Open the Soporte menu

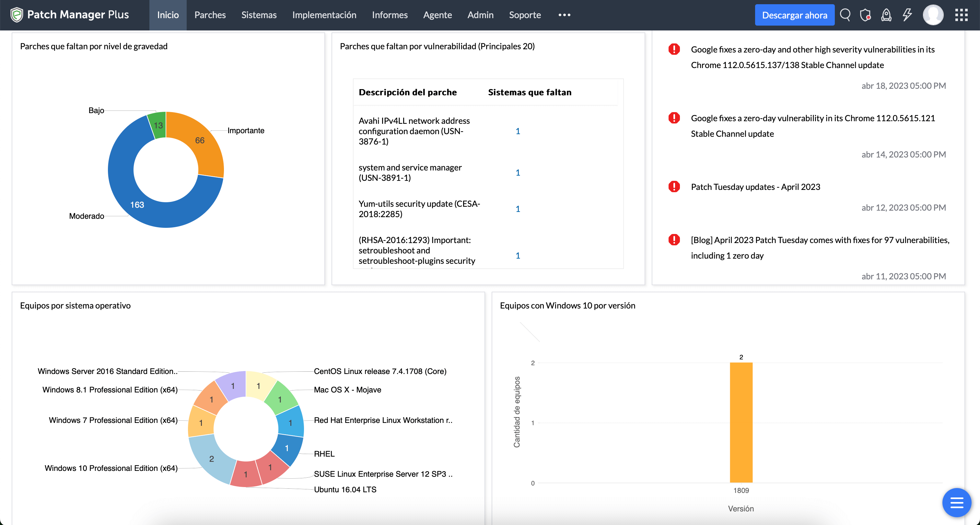click(x=525, y=15)
